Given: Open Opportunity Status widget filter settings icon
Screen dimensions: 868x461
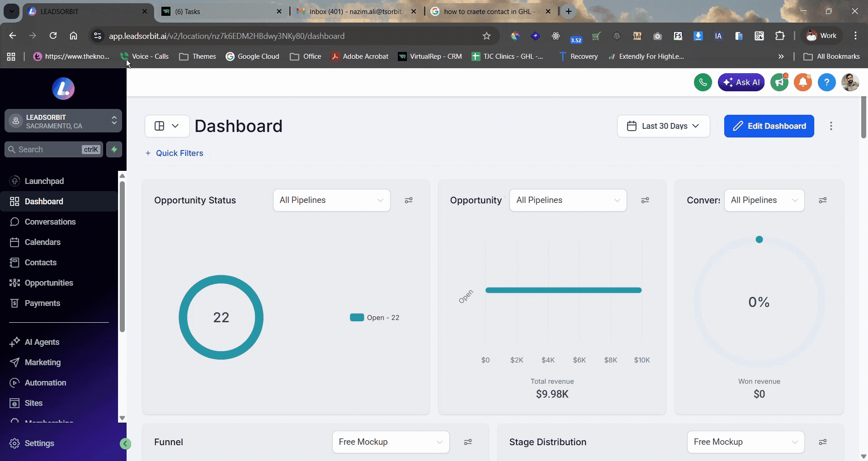Looking at the screenshot, I should click(x=409, y=200).
